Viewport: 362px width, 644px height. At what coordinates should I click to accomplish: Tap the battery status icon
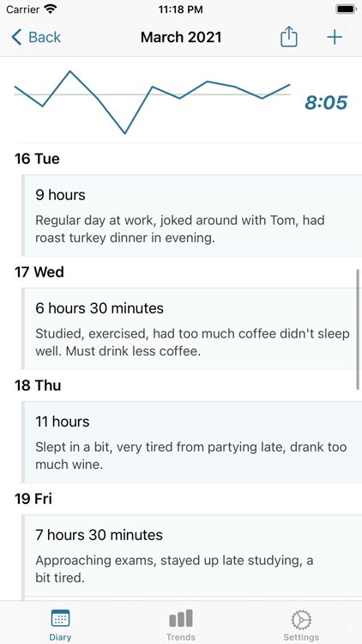pyautogui.click(x=346, y=9)
